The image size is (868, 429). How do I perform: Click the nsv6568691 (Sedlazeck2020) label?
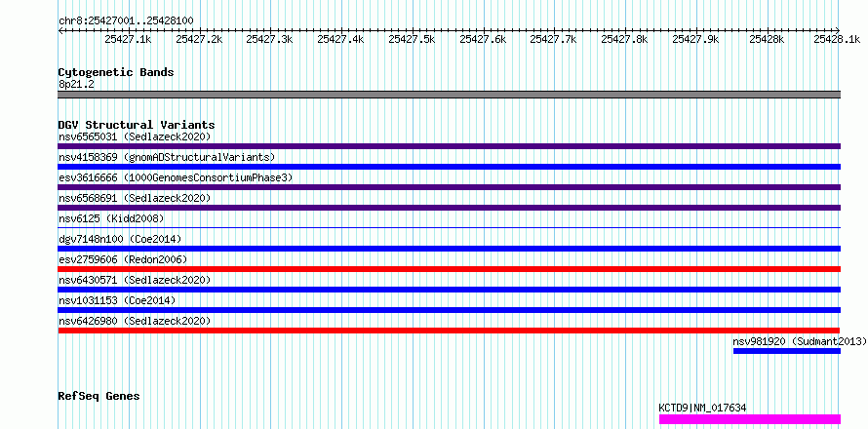click(135, 198)
